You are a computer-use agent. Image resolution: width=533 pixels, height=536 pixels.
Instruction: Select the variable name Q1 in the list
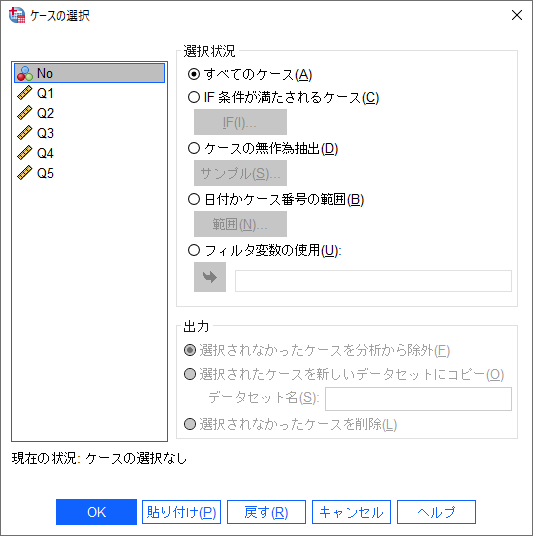45,93
